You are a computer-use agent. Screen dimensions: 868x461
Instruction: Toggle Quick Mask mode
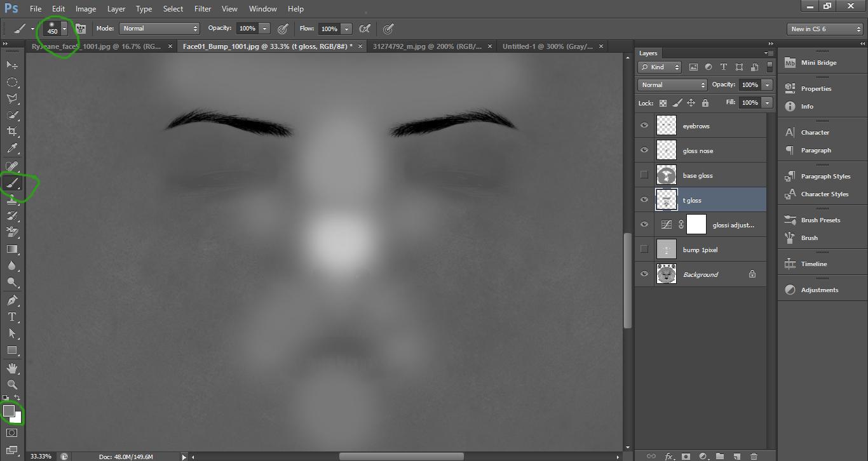click(x=11, y=433)
